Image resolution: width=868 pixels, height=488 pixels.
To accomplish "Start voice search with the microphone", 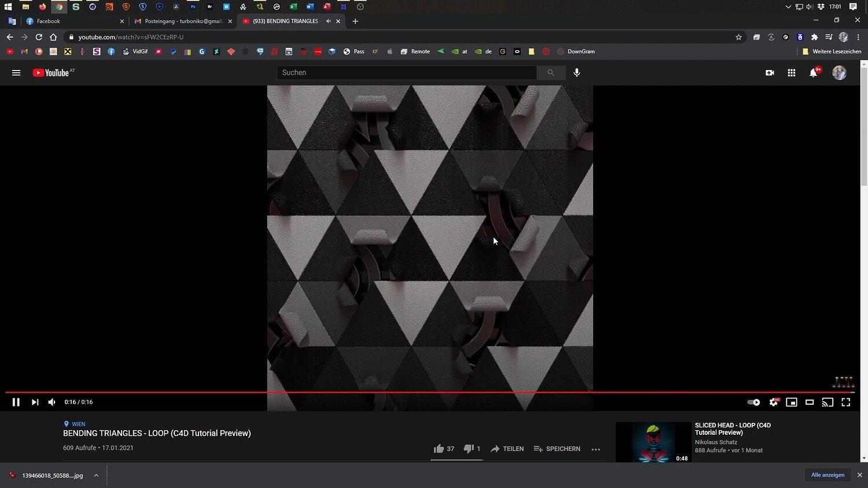I will (577, 73).
